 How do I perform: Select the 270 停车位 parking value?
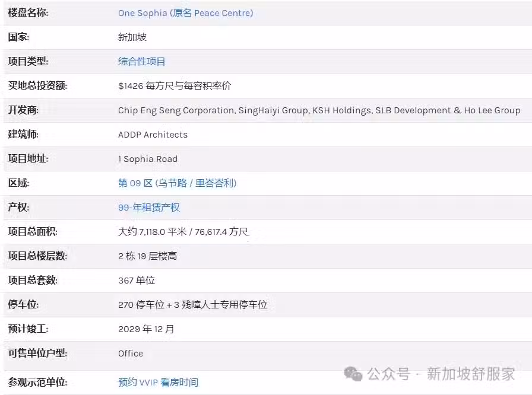(192, 305)
